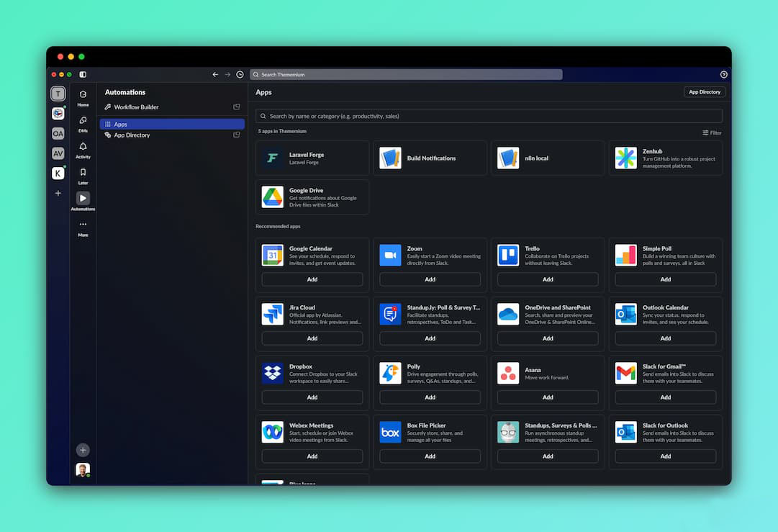Open the DMs sidebar section
This screenshot has width=778, height=532.
coord(83,124)
